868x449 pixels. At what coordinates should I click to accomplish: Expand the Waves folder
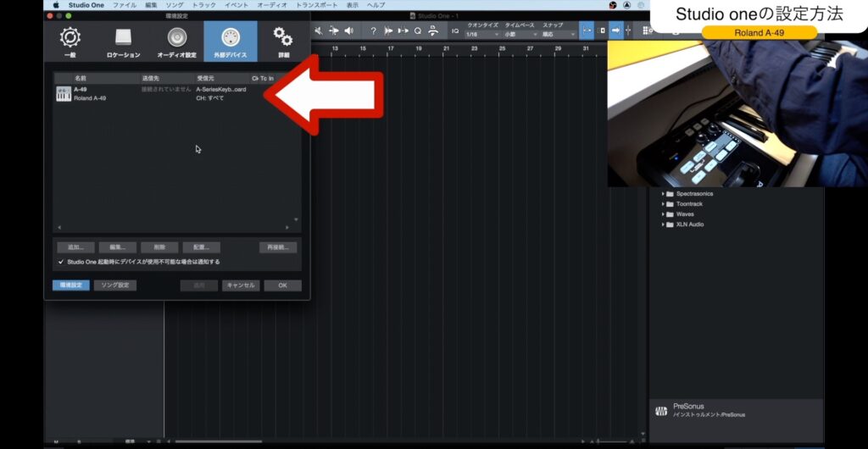(x=663, y=214)
